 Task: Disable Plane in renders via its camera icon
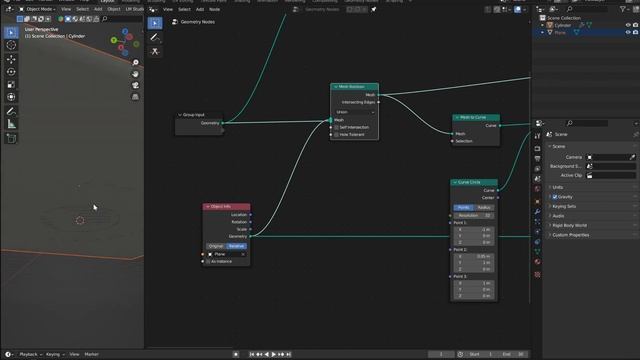click(x=636, y=33)
